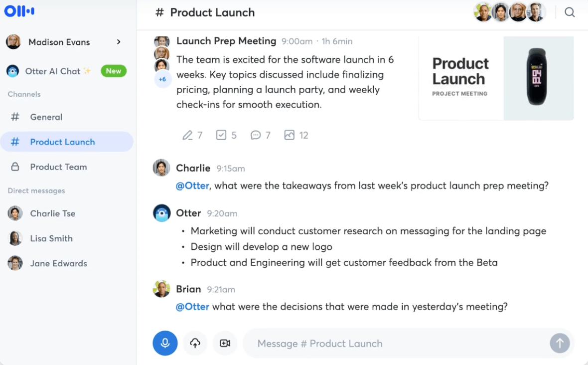Open the action items checkbox icon

(221, 135)
